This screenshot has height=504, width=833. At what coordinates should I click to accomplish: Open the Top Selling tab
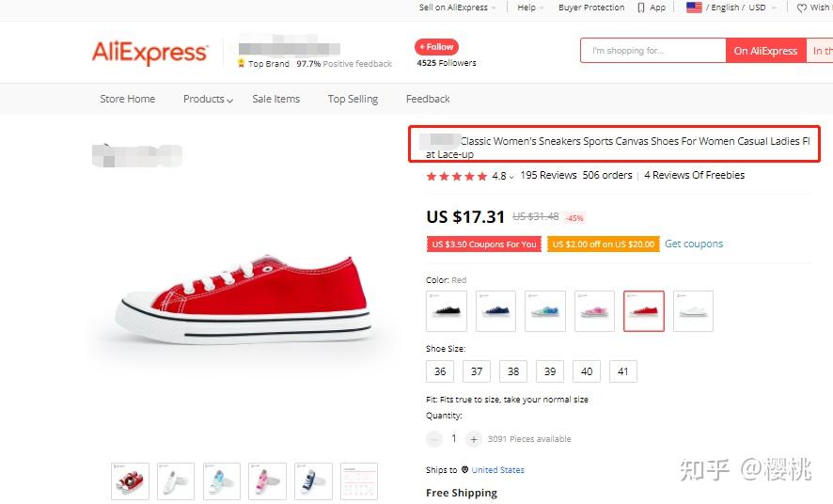click(x=353, y=99)
